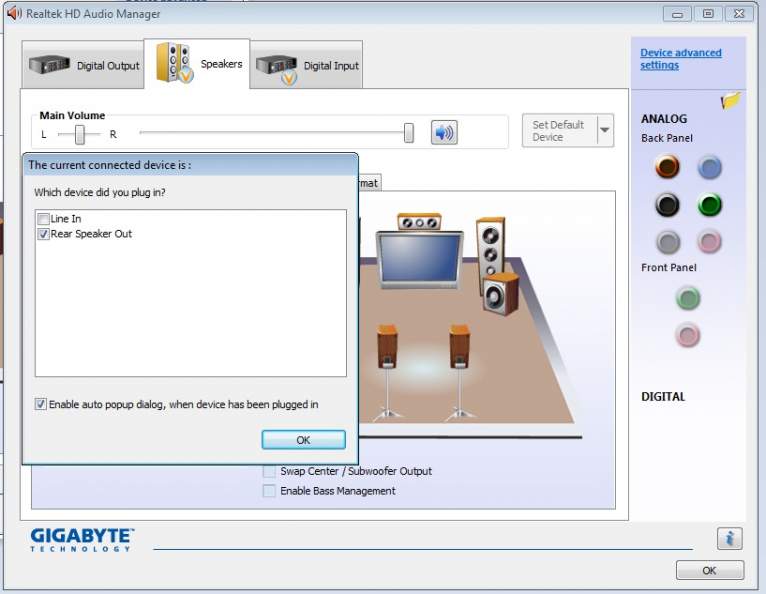Click the rear right speaker on stand

coord(459,371)
